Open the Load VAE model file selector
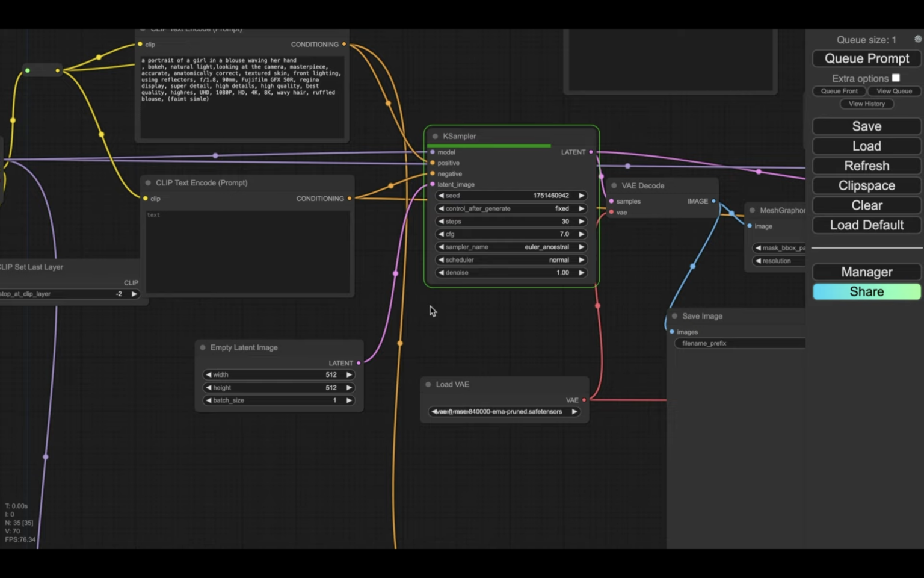Screen dimensions: 924x578 [504, 412]
